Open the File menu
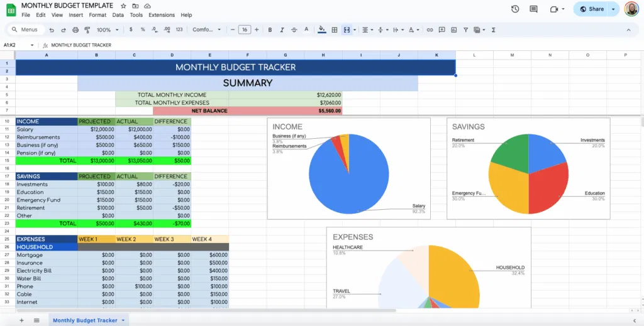 [26, 15]
